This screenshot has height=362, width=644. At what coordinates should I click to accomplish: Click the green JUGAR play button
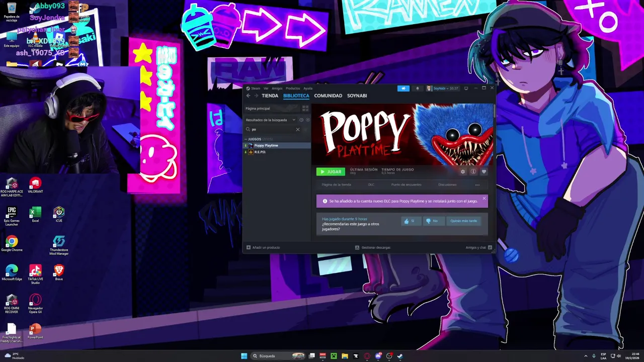(331, 171)
